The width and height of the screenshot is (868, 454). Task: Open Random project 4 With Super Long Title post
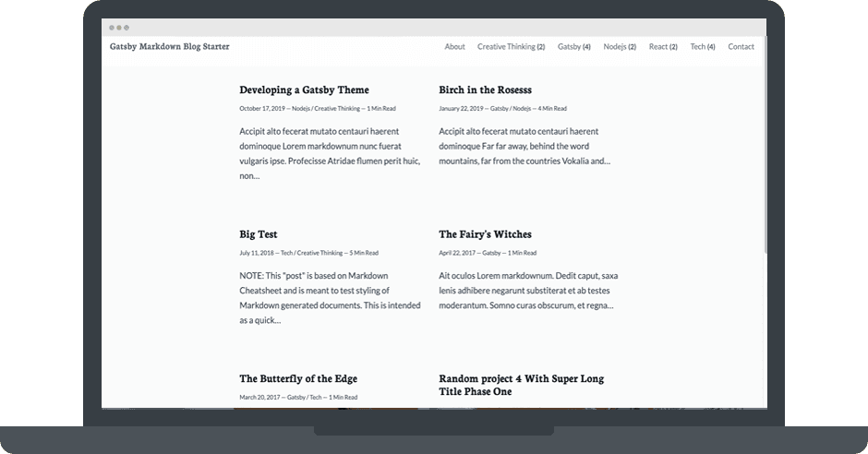pos(522,385)
